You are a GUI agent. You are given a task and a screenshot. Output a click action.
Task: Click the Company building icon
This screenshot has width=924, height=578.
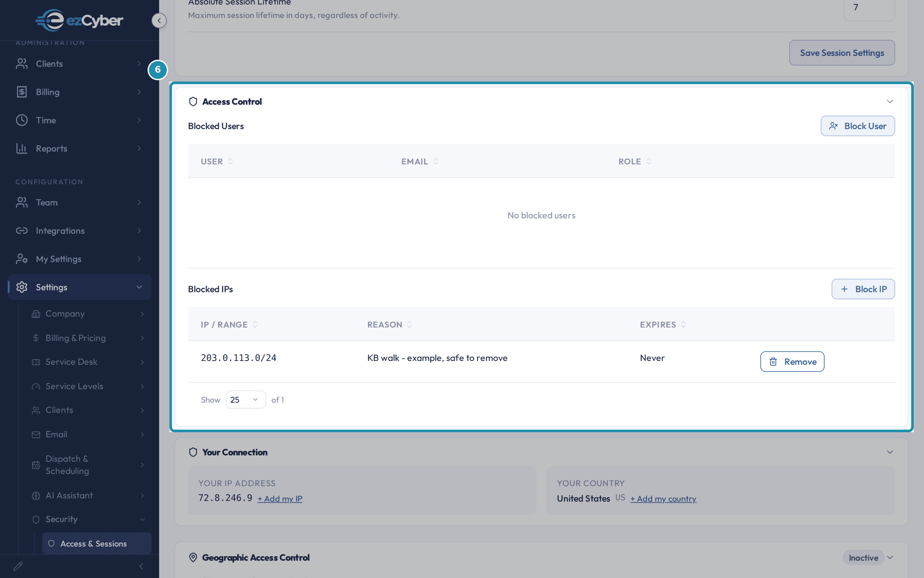(36, 314)
